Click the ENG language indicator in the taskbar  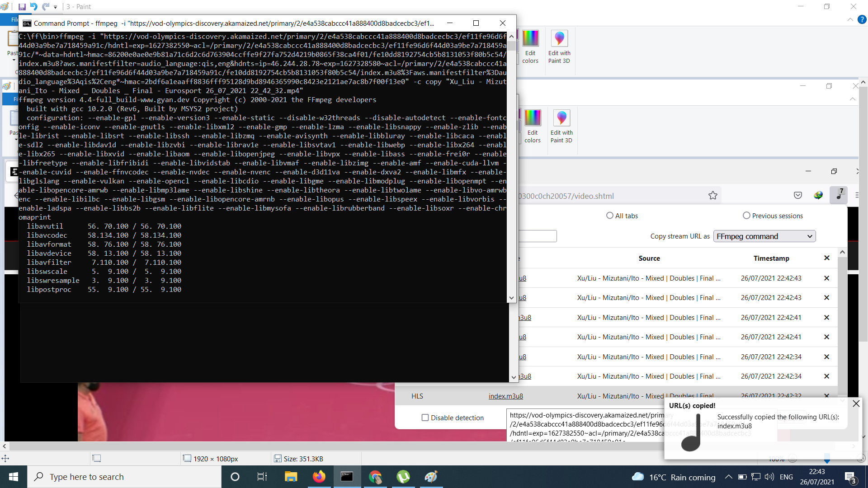click(x=786, y=477)
